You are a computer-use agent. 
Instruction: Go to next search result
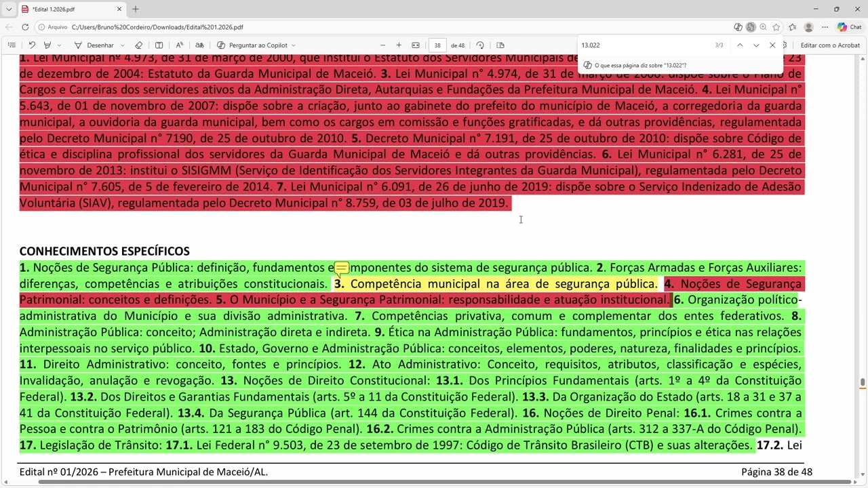[756, 45]
